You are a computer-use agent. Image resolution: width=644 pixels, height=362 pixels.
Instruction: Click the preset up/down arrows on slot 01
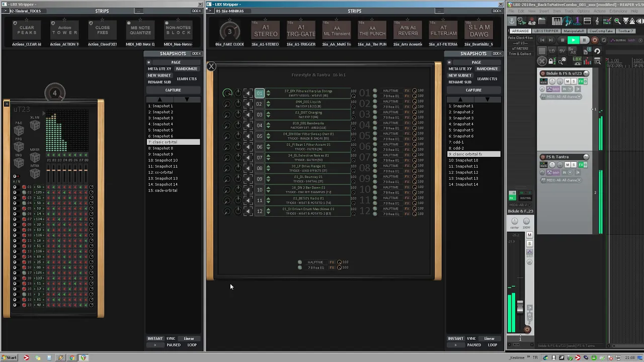tap(268, 93)
